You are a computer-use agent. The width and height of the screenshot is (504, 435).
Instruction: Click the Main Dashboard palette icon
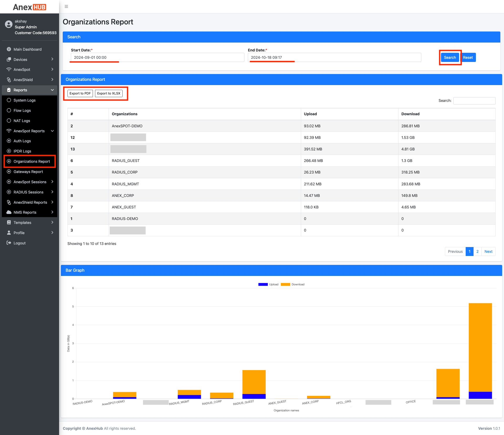pos(9,49)
